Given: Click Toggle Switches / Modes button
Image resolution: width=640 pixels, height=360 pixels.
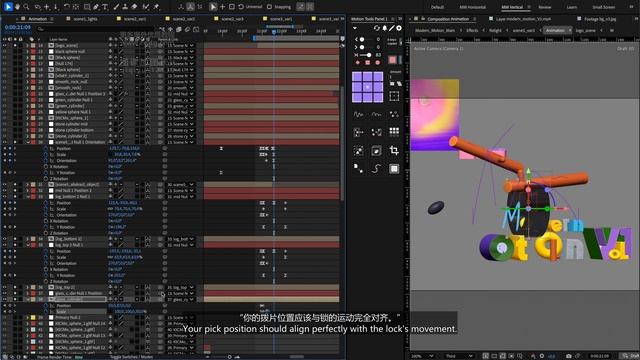Looking at the screenshot, I should coord(131,357).
